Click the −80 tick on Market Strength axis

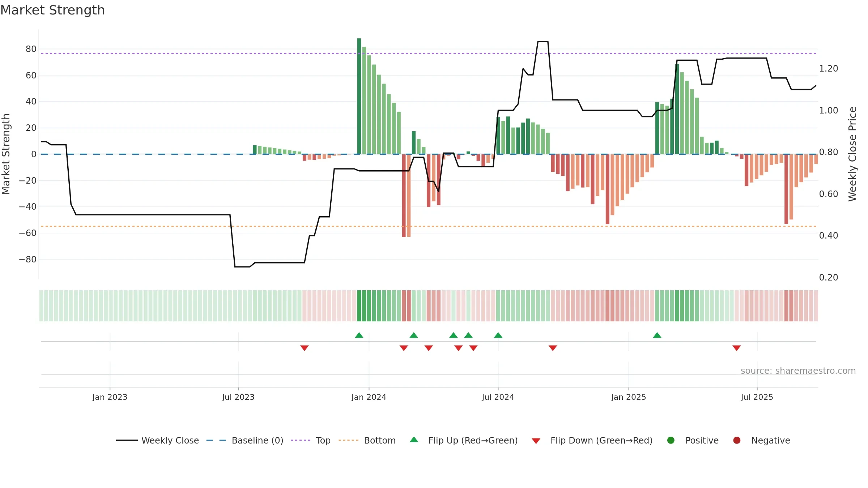(28, 260)
